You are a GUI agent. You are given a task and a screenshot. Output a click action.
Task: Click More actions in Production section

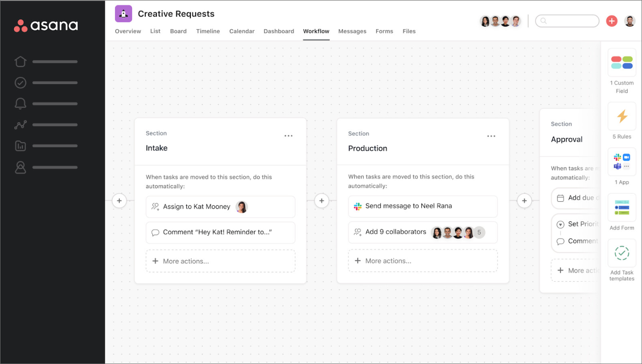coord(423,261)
